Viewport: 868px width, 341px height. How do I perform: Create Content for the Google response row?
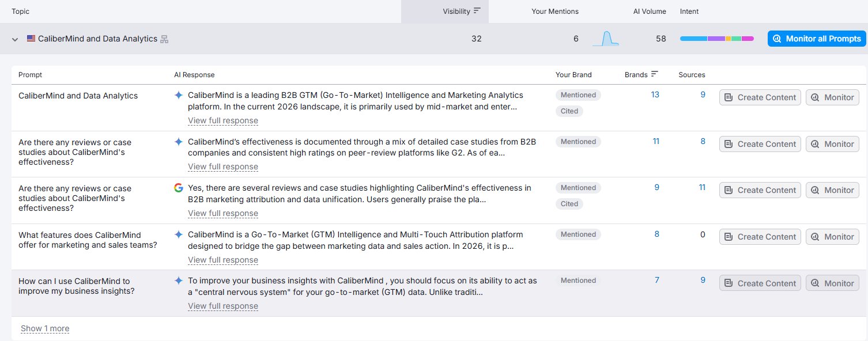760,190
